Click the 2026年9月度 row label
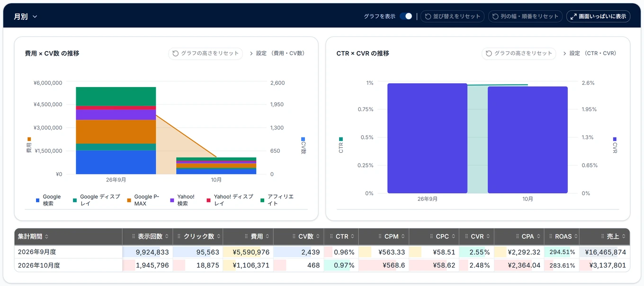The height and width of the screenshot is (286, 644). click(37, 252)
